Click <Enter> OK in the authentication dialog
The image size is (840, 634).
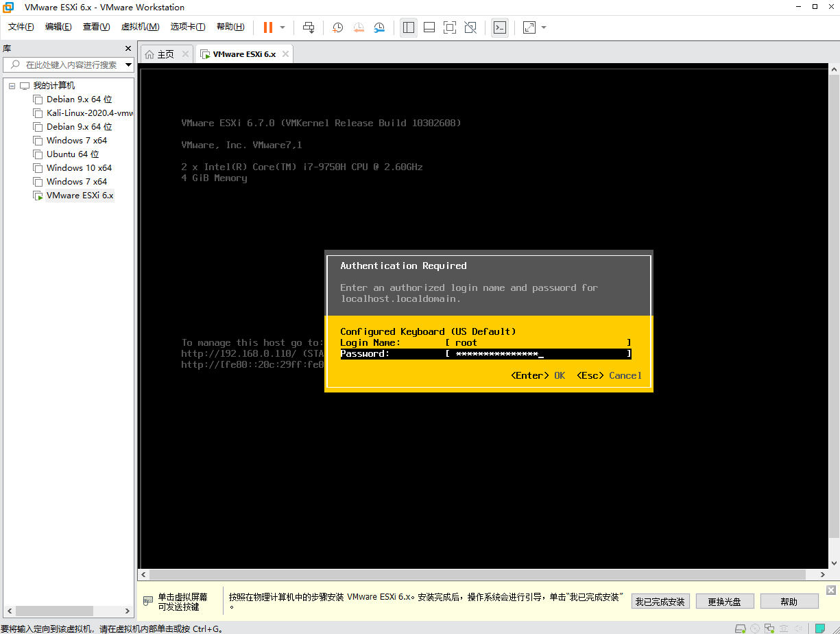[538, 375]
